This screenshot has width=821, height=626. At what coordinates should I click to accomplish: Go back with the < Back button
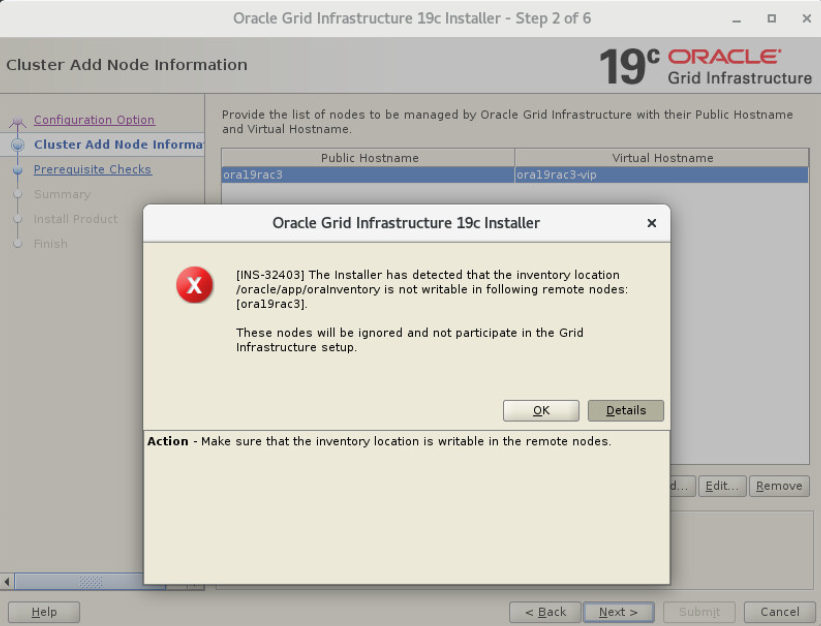tap(545, 612)
